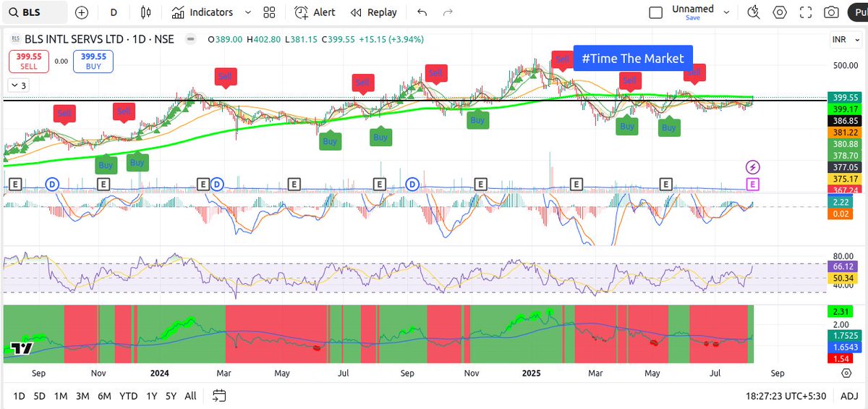868x409 pixels.
Task: Open the D time interval selector
Action: pyautogui.click(x=114, y=12)
